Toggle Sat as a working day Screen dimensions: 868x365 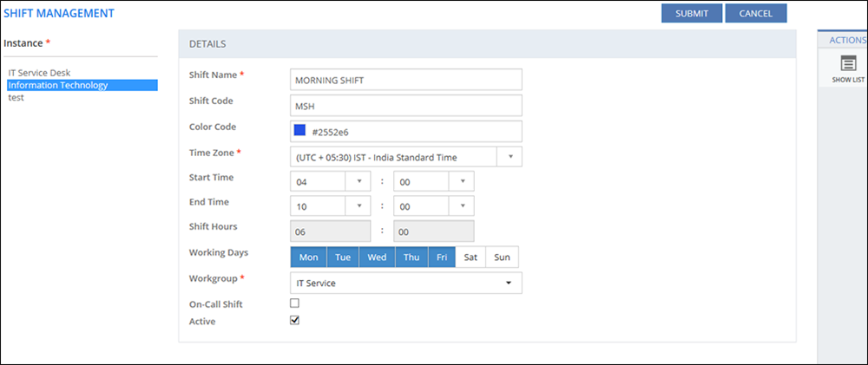click(x=470, y=257)
